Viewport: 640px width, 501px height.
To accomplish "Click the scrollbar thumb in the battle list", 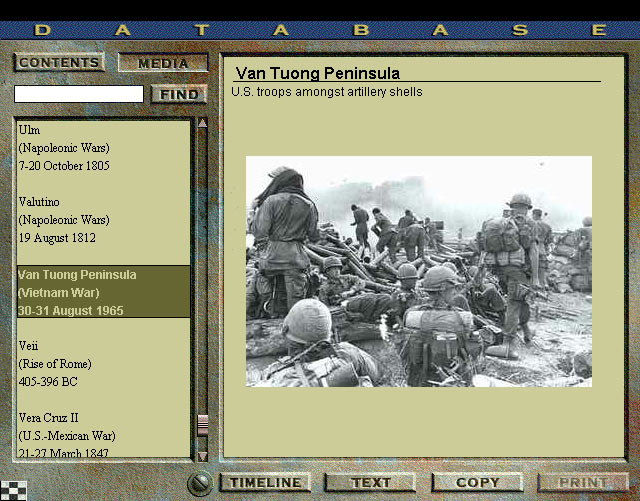I will 202,424.
